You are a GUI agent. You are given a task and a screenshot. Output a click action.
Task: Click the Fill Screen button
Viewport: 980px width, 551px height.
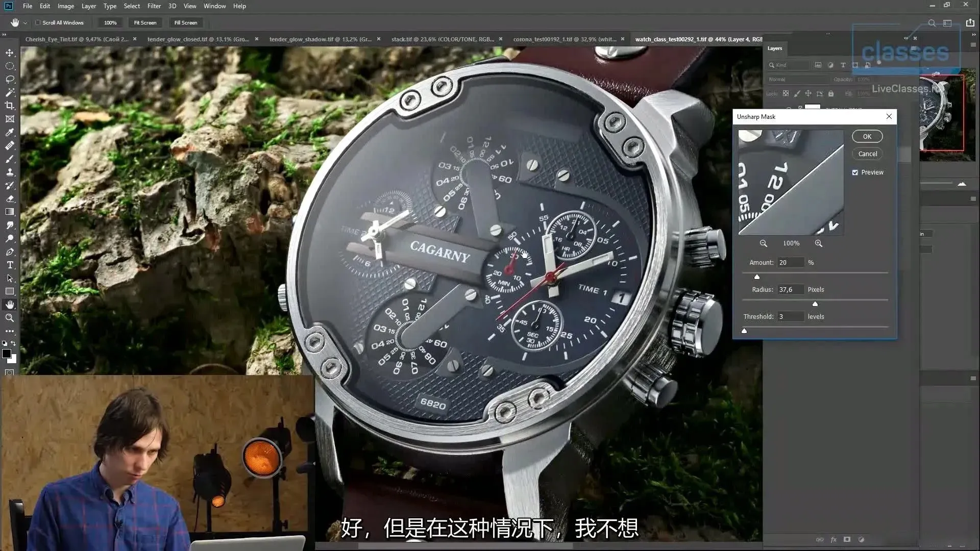coord(186,23)
